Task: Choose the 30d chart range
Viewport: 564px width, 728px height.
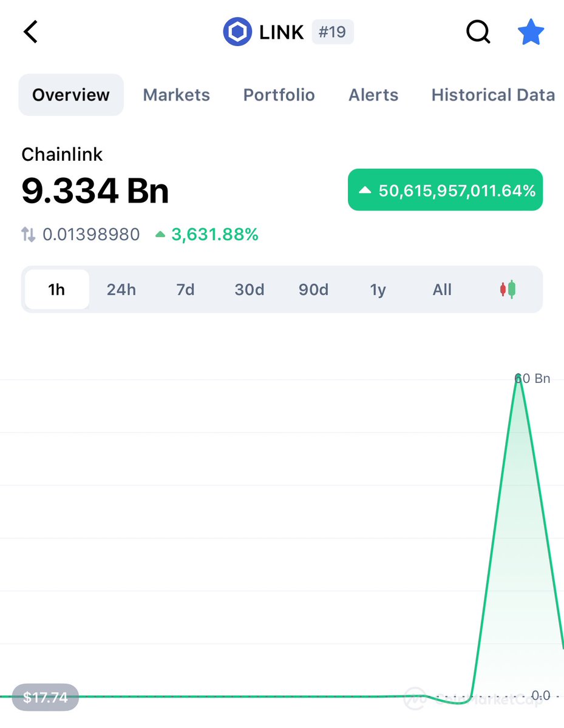Action: click(x=250, y=289)
